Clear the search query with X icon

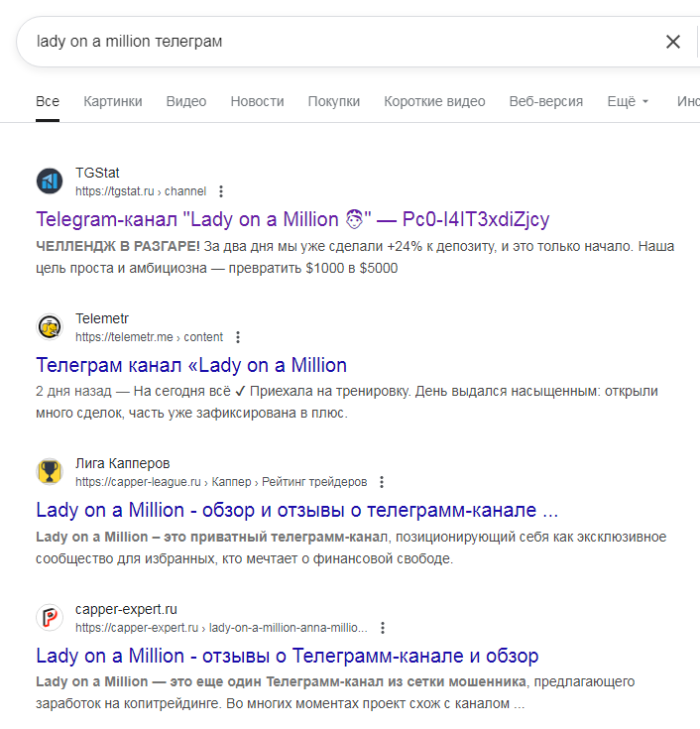pyautogui.click(x=673, y=42)
